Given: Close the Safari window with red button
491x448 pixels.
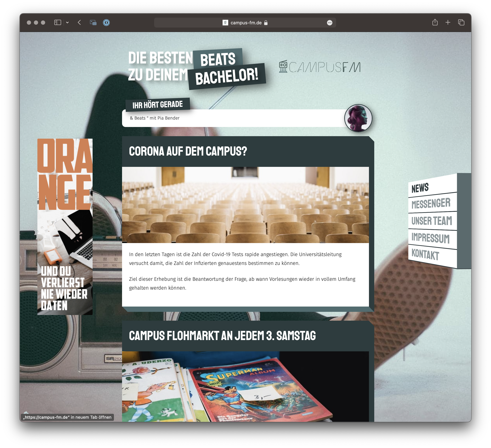Looking at the screenshot, I should (29, 23).
